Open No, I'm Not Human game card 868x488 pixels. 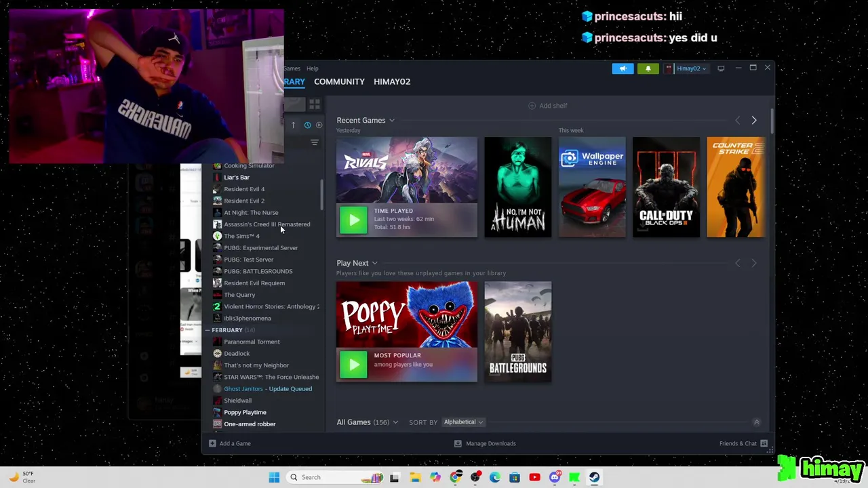click(518, 187)
